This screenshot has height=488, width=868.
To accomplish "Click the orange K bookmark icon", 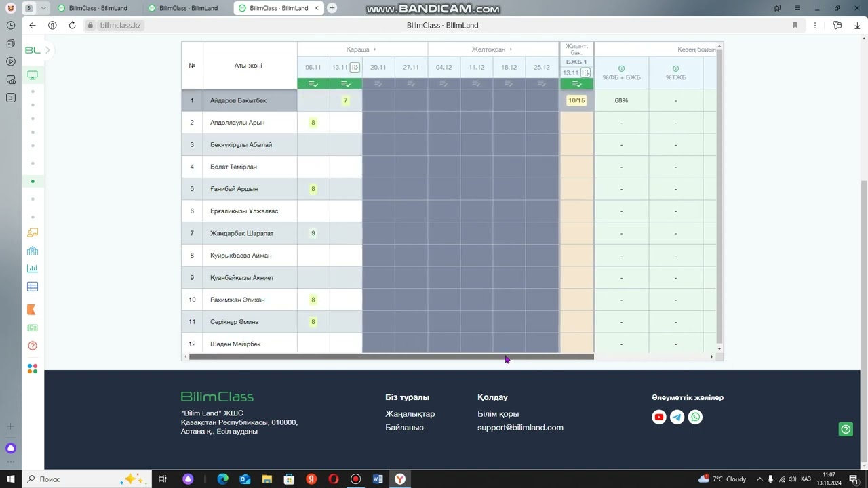I will coord(31,310).
